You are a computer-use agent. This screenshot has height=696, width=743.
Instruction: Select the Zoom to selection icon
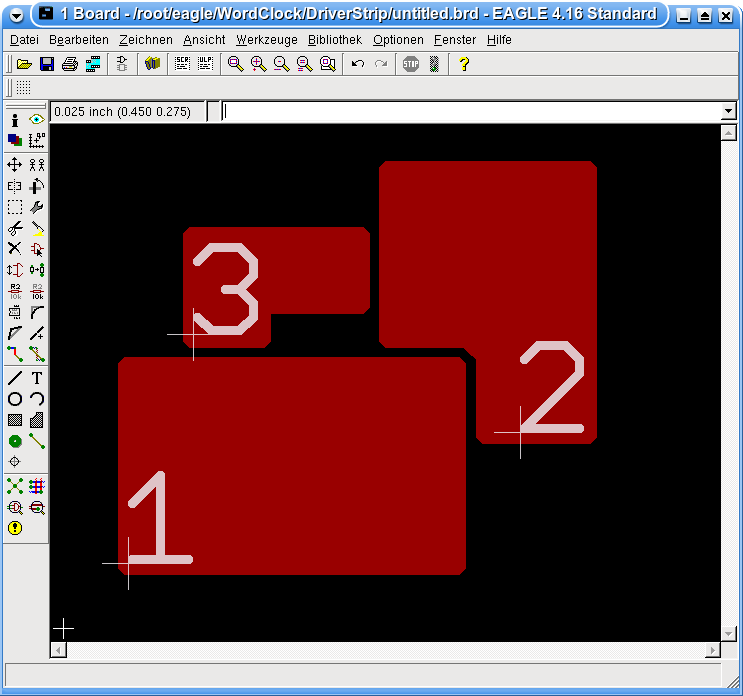pyautogui.click(x=327, y=64)
